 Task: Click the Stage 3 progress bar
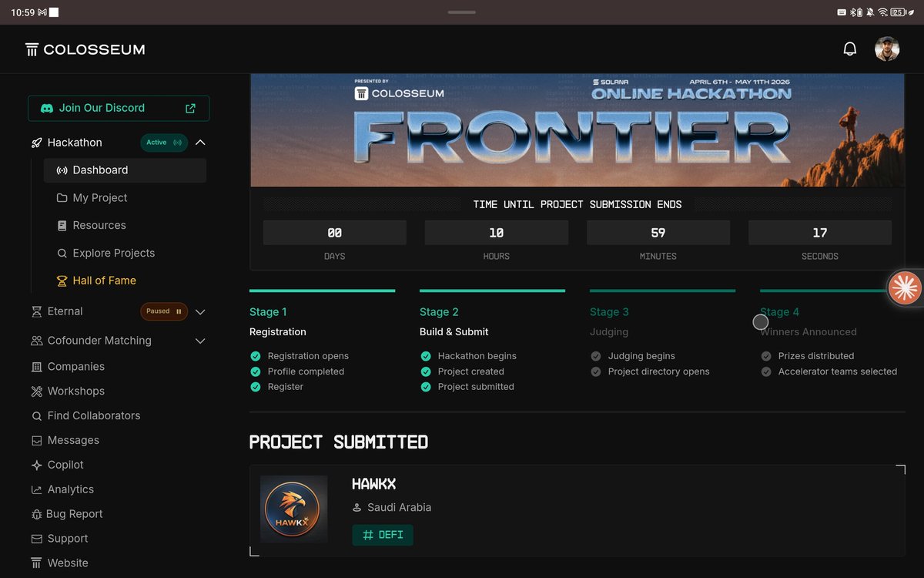[662, 291]
